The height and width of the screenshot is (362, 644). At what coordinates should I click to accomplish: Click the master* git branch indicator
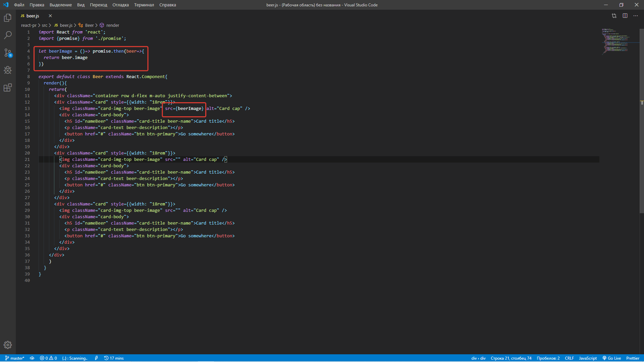[14, 358]
